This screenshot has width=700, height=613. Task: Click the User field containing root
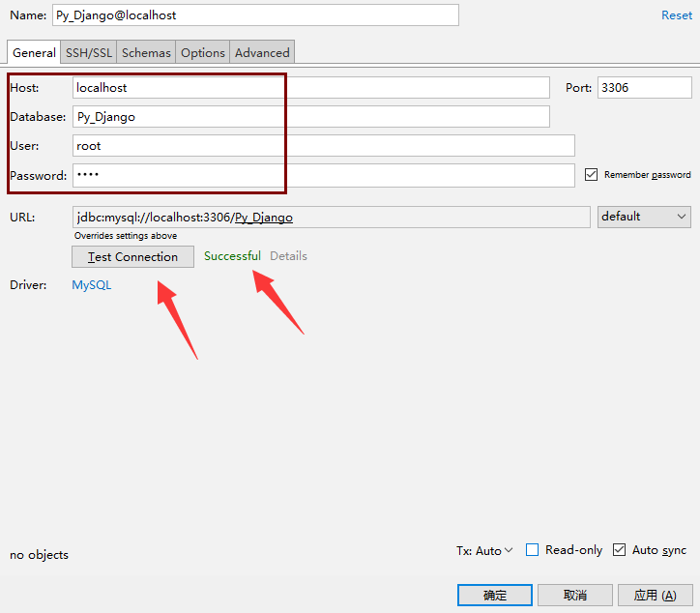323,146
